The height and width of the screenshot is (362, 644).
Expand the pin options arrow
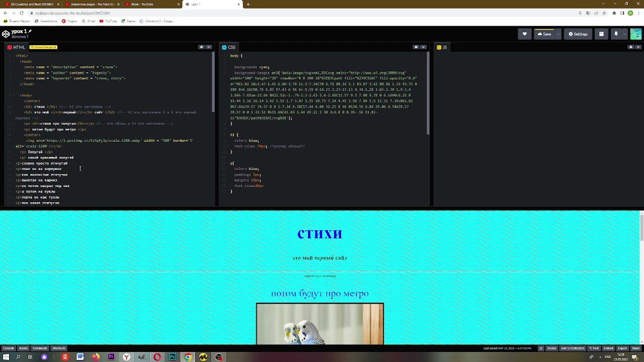click(x=624, y=34)
